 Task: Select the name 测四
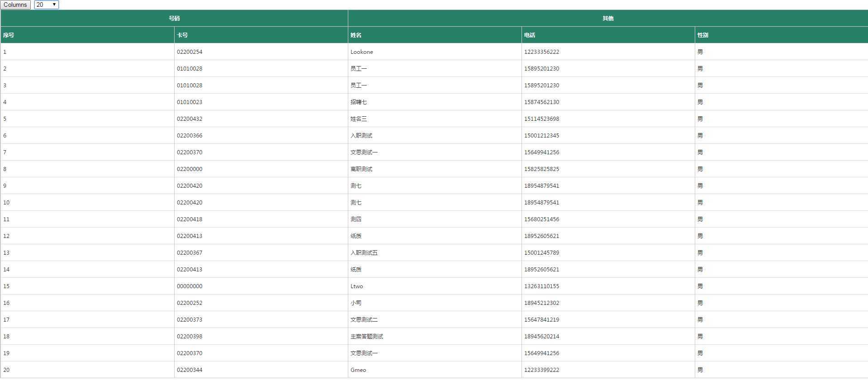(356, 219)
